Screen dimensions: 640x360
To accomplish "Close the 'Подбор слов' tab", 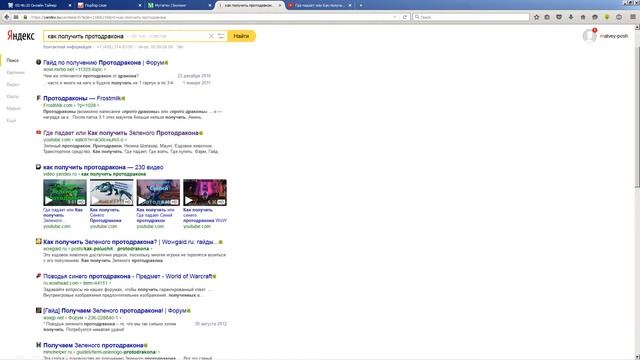I will pos(140,5).
